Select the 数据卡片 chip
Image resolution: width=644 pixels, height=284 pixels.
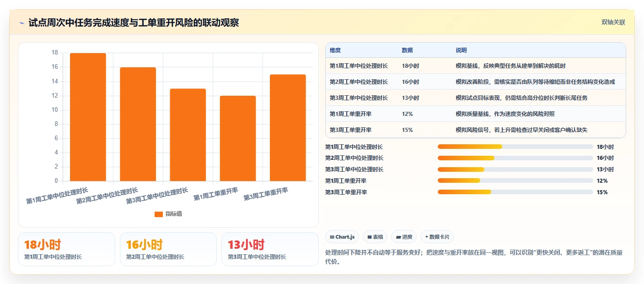(x=437, y=237)
